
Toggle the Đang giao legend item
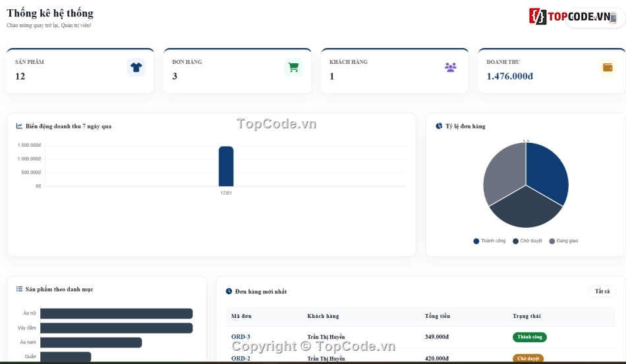coord(563,241)
